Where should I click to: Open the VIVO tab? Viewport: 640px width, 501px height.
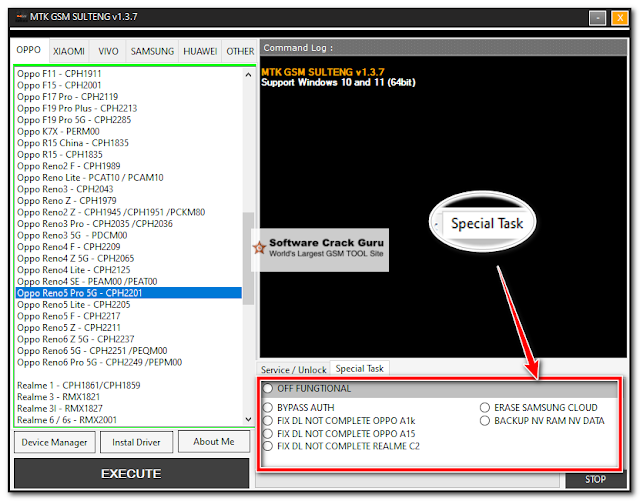pyautogui.click(x=108, y=51)
